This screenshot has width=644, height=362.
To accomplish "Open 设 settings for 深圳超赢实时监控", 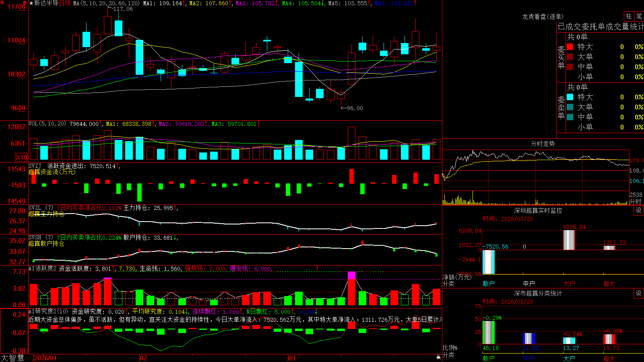I will pyautogui.click(x=639, y=210).
